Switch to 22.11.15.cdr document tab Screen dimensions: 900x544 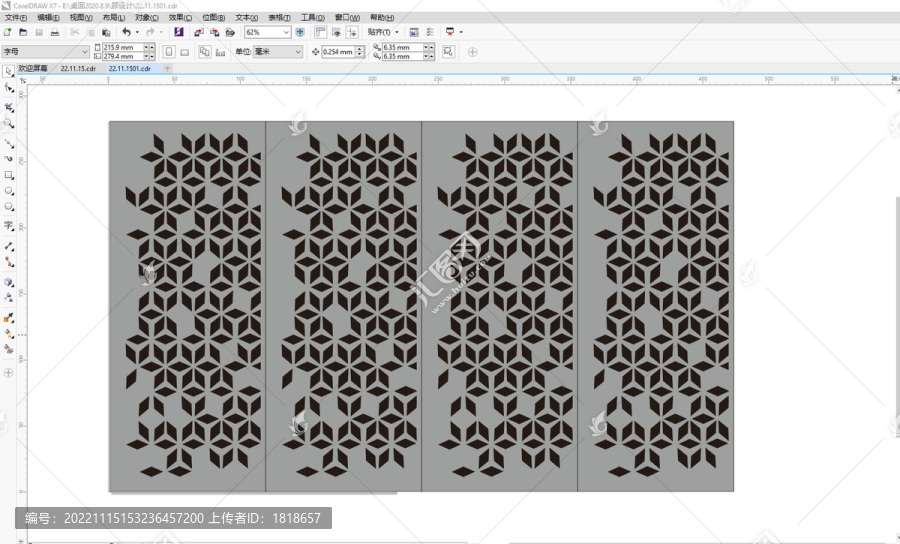78,68
